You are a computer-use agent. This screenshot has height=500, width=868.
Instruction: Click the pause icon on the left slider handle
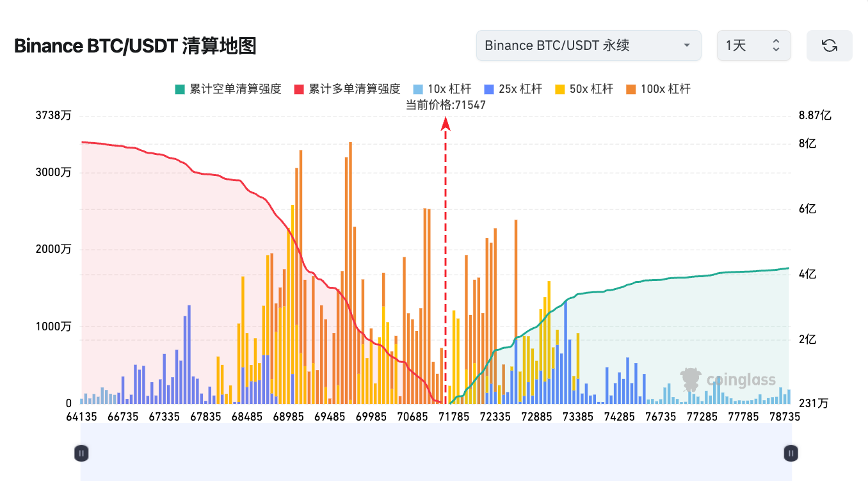[81, 453]
